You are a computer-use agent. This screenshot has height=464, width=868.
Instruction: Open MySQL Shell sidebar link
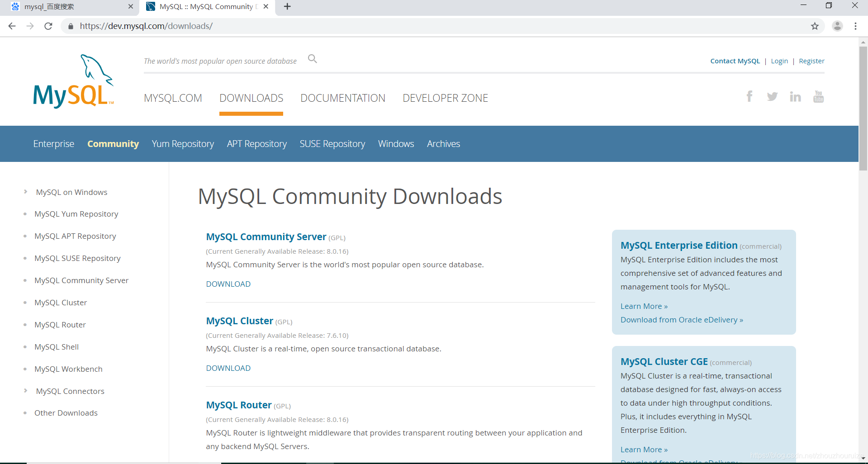tap(57, 347)
